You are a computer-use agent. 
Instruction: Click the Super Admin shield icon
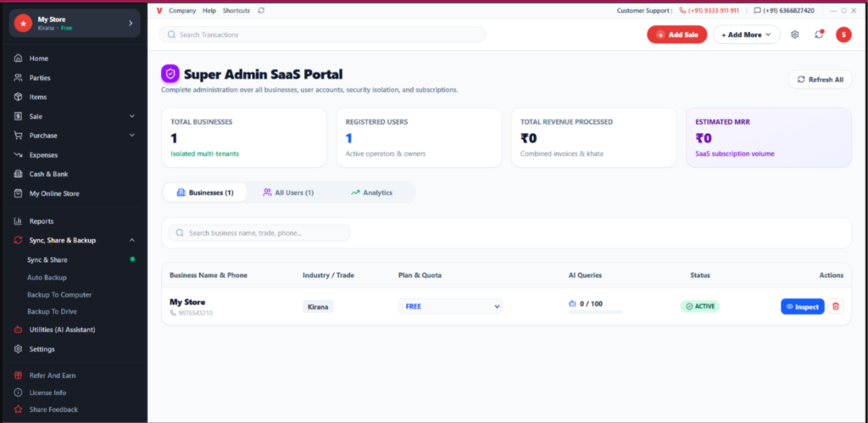[x=170, y=74]
